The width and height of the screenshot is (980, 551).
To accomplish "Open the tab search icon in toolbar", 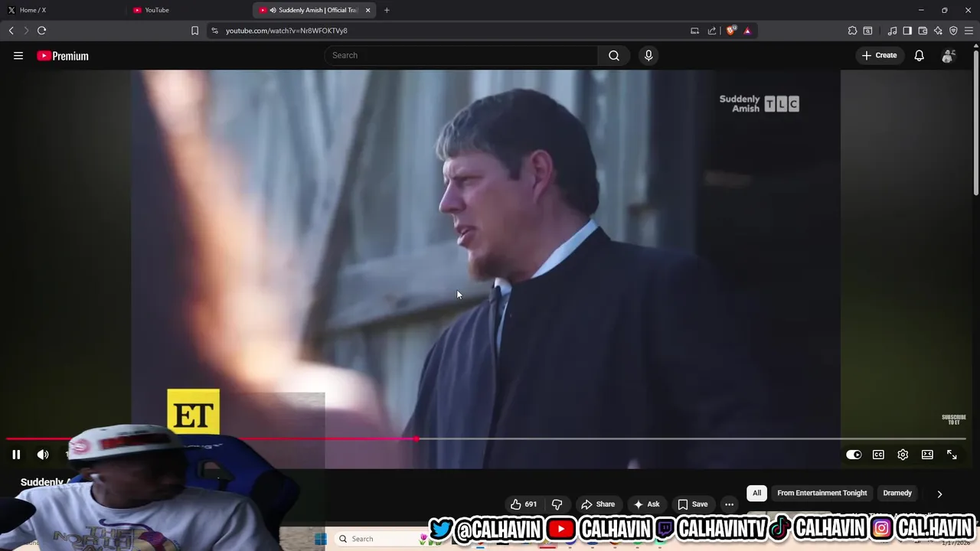I will point(867,31).
